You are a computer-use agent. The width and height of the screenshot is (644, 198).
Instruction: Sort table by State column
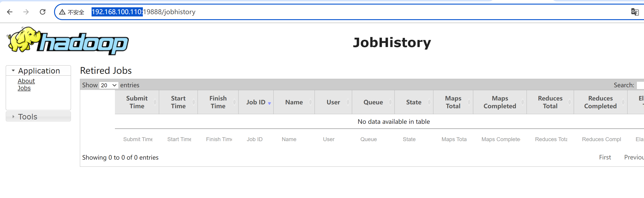pyautogui.click(x=414, y=102)
